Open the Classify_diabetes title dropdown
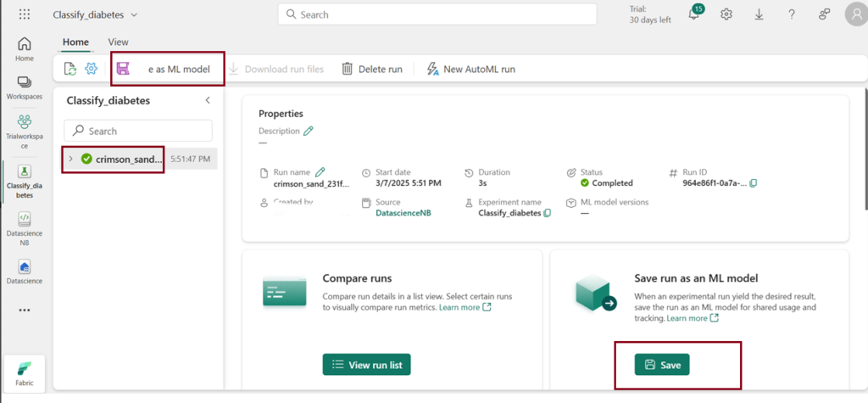This screenshot has width=868, height=403. click(134, 14)
